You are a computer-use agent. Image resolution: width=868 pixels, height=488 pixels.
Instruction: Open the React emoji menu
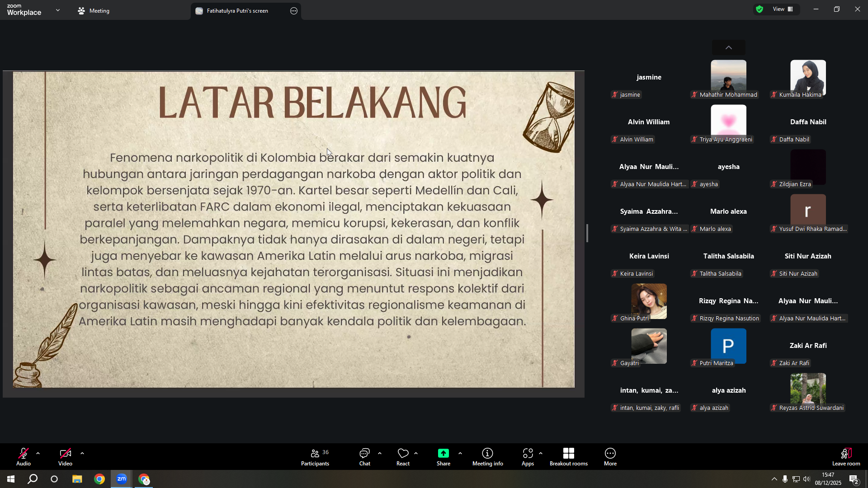pos(403,457)
